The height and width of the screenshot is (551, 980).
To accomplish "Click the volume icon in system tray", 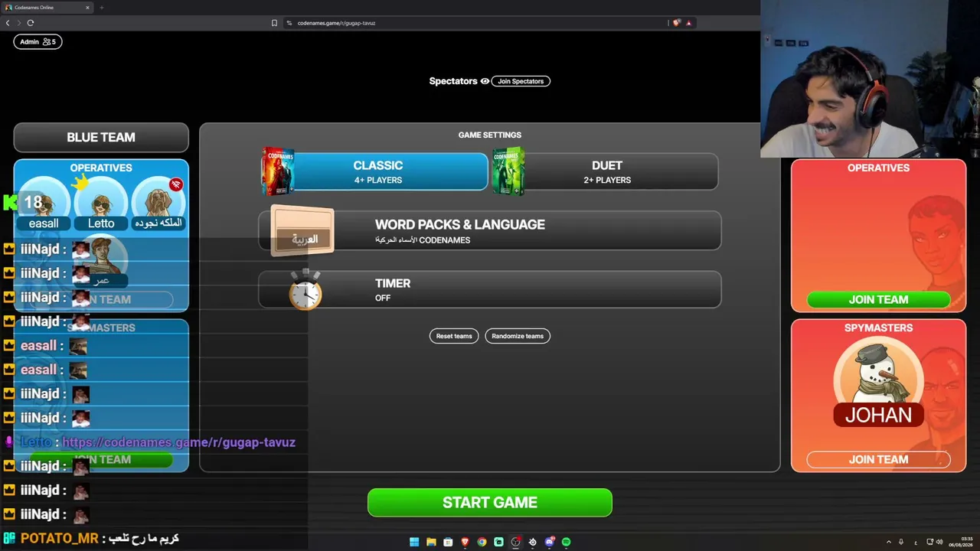I will tap(939, 542).
